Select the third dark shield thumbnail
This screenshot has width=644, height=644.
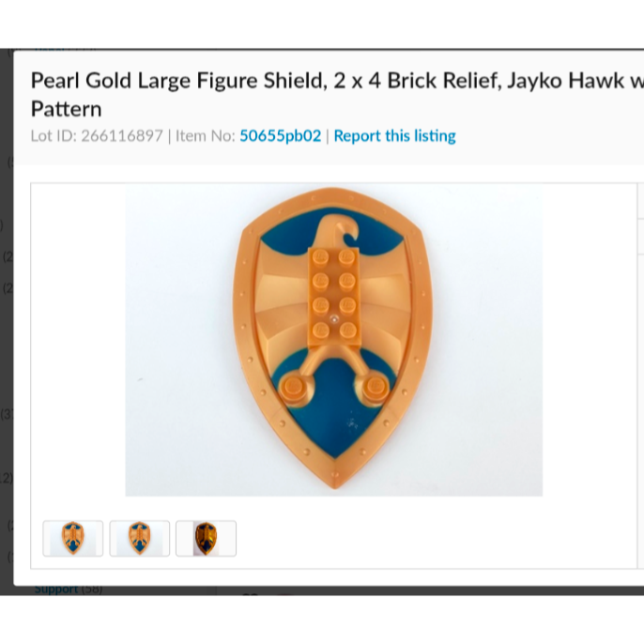pyautogui.click(x=206, y=539)
